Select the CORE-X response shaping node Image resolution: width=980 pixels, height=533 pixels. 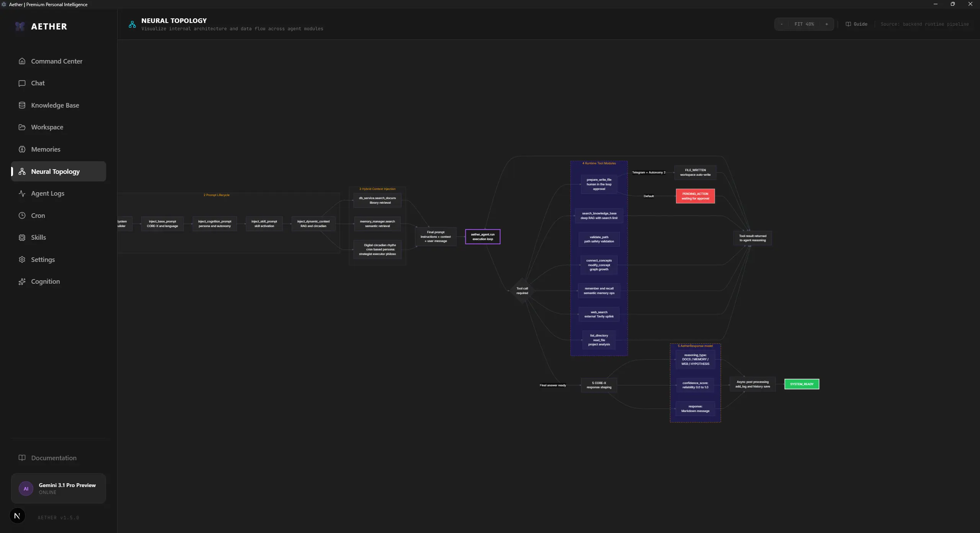tap(599, 385)
